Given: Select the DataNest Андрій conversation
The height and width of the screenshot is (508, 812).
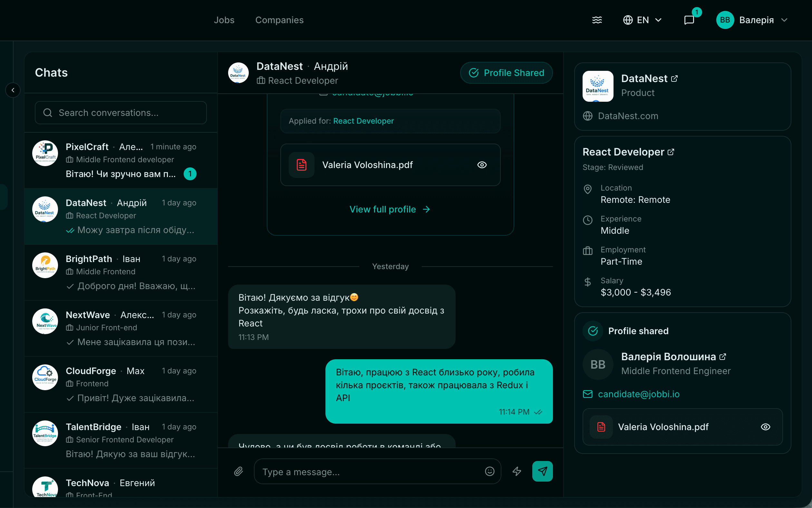Looking at the screenshot, I should (121, 216).
